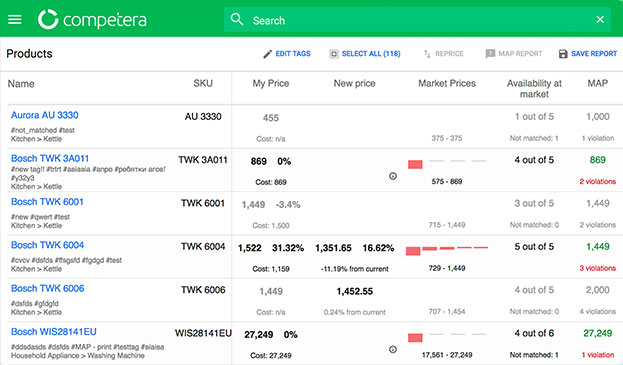Click the Map Report icon

tap(490, 54)
